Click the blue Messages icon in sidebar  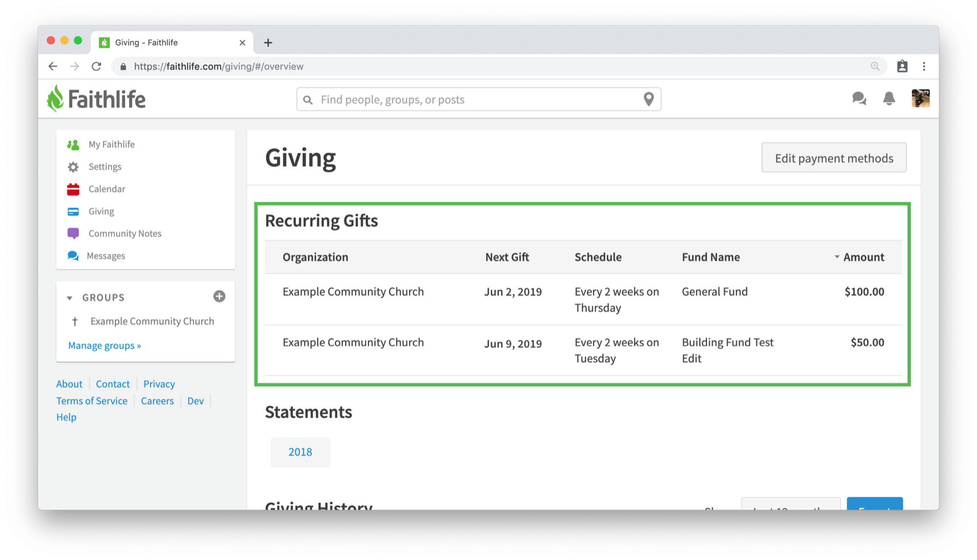tap(73, 256)
